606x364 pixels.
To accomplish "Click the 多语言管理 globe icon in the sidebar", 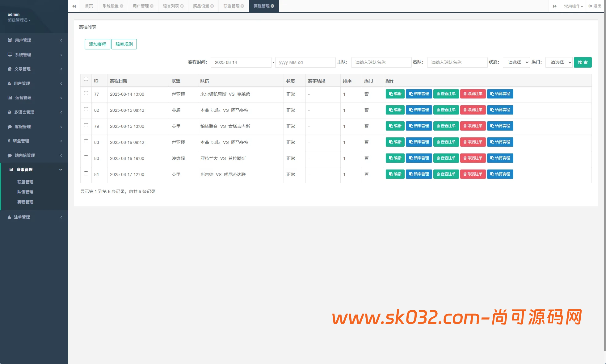I will tap(10, 112).
